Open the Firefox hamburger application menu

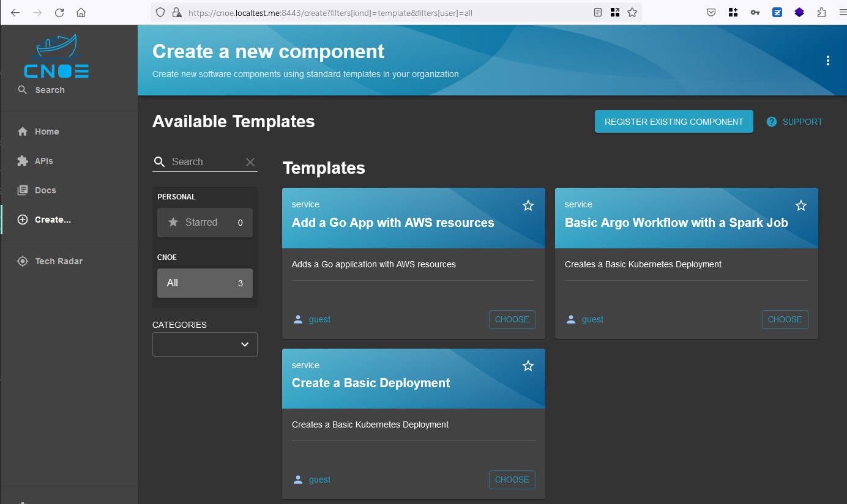pos(842,12)
